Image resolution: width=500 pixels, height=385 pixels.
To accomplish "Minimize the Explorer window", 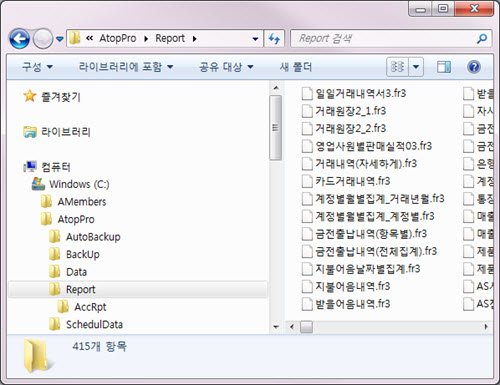I will tap(420, 9).
